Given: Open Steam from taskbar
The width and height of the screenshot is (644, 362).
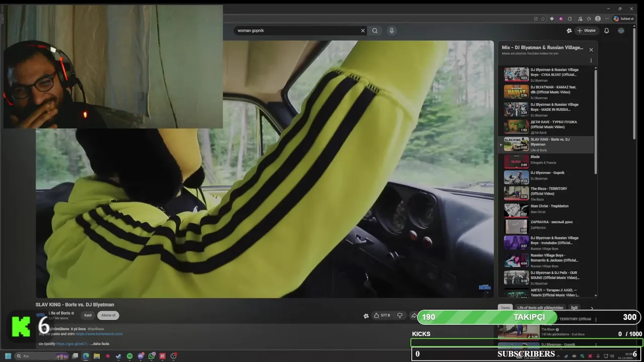Looking at the screenshot, I should pos(118,356).
